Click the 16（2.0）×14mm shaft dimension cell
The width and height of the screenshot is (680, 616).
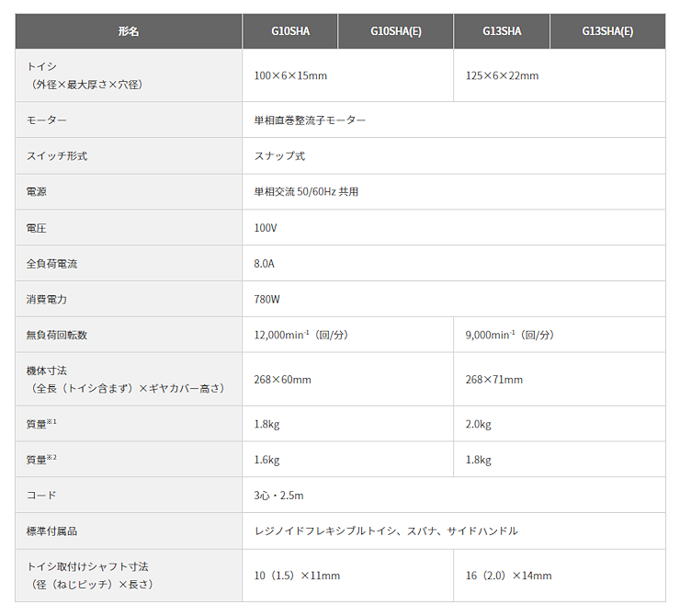click(509, 576)
